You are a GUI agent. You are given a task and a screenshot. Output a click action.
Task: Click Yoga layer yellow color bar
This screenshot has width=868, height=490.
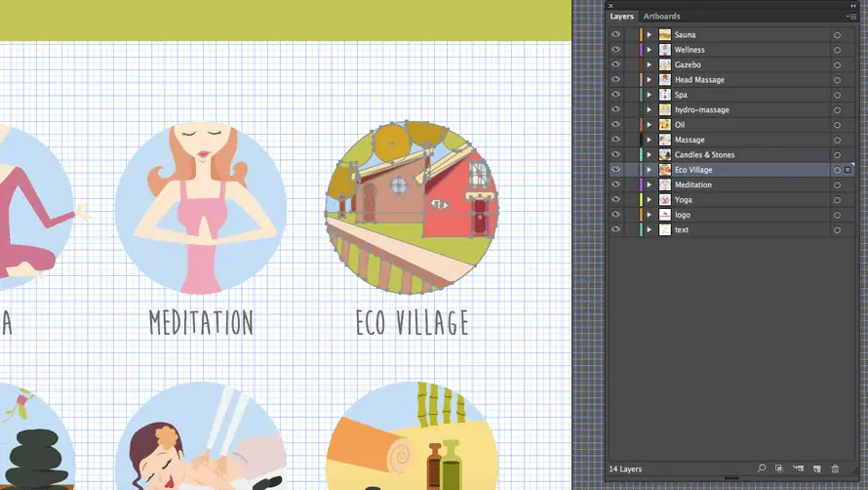tap(641, 199)
